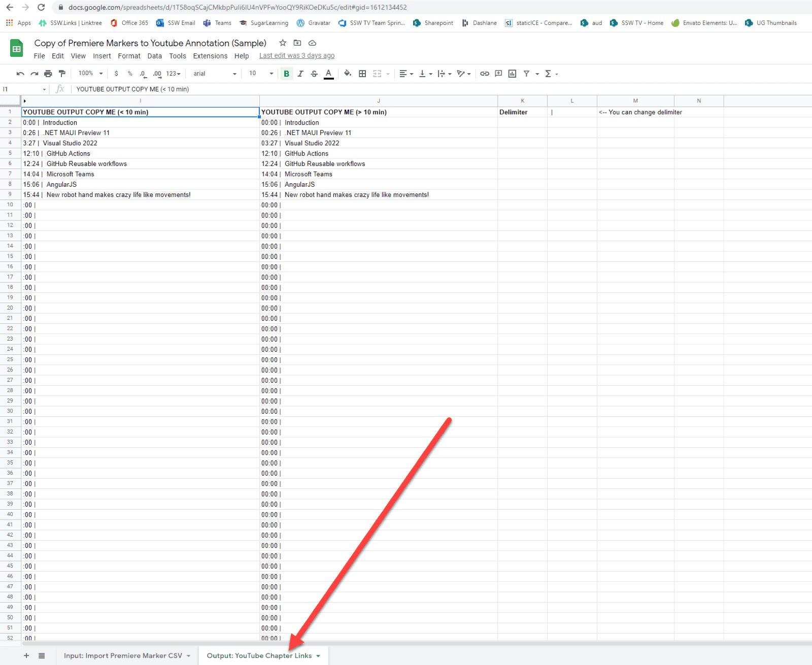
Task: Star the spreadsheet document
Action: [x=283, y=43]
